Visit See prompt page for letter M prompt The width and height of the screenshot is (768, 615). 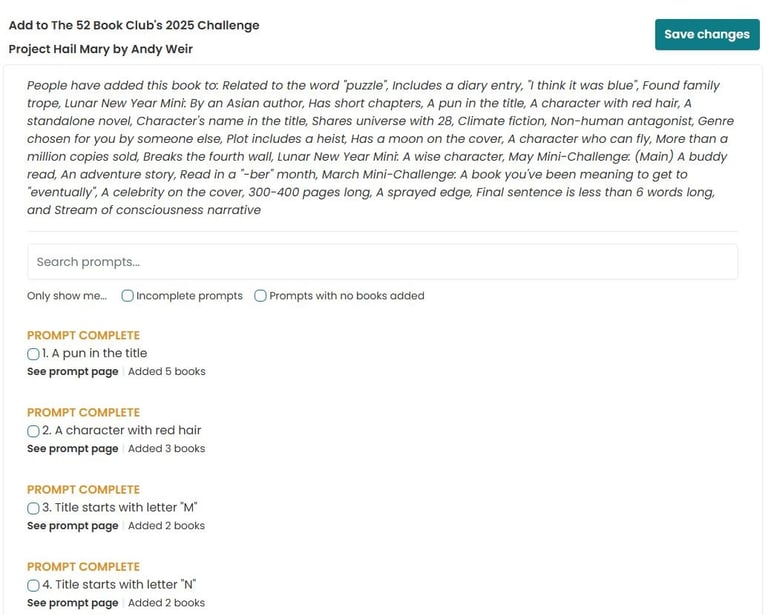coord(72,526)
